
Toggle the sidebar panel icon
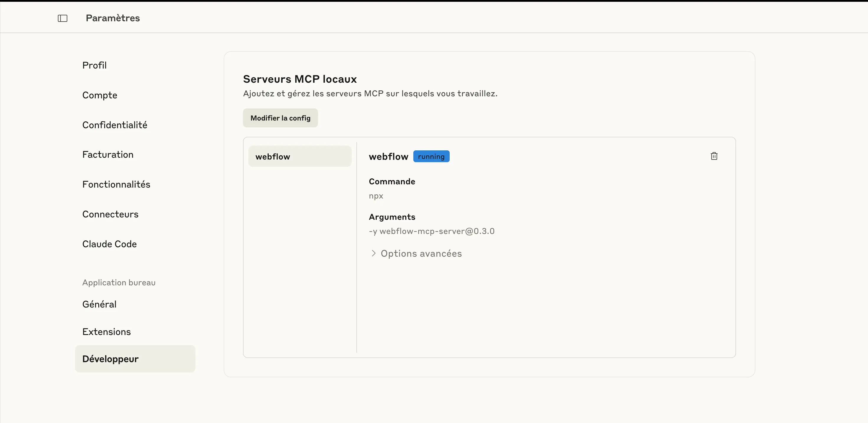(63, 18)
